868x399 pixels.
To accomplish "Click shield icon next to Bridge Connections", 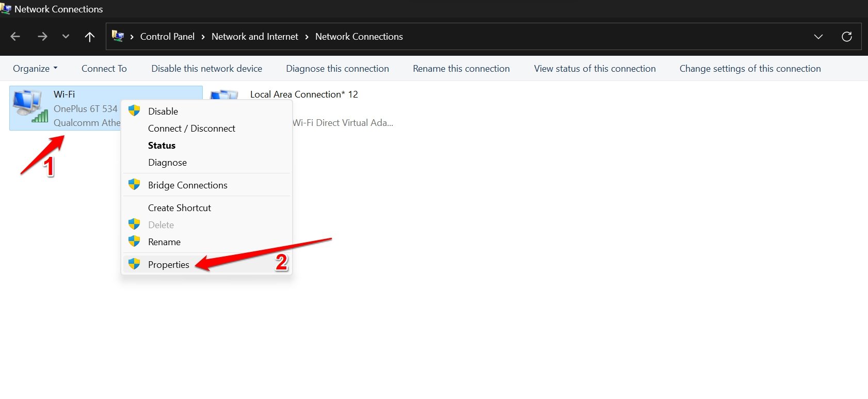I will point(134,185).
